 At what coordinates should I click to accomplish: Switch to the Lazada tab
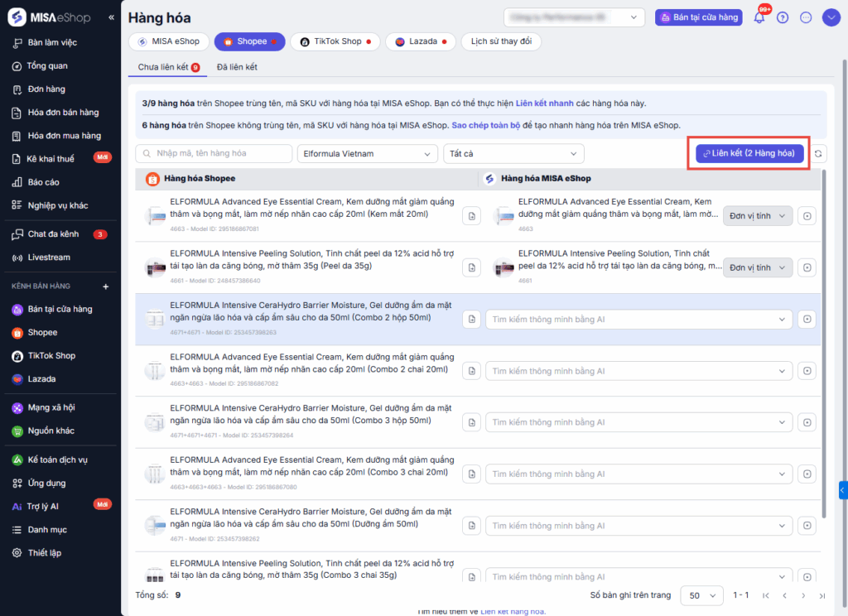click(x=420, y=41)
